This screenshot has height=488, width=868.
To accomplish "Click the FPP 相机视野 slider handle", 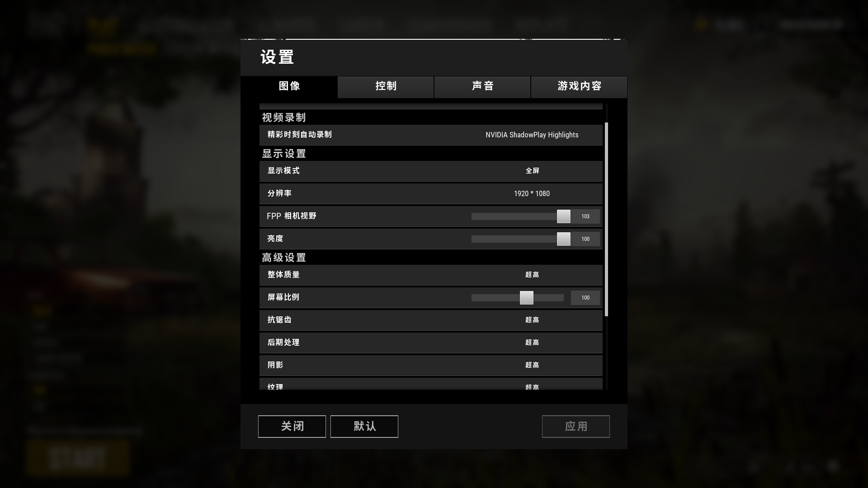I will (564, 216).
